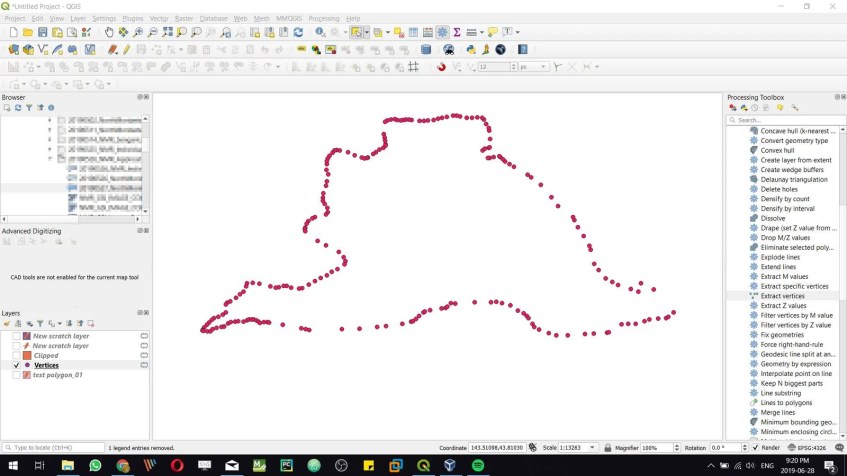Open Windows Start menu
The image size is (847, 476).
[12, 465]
